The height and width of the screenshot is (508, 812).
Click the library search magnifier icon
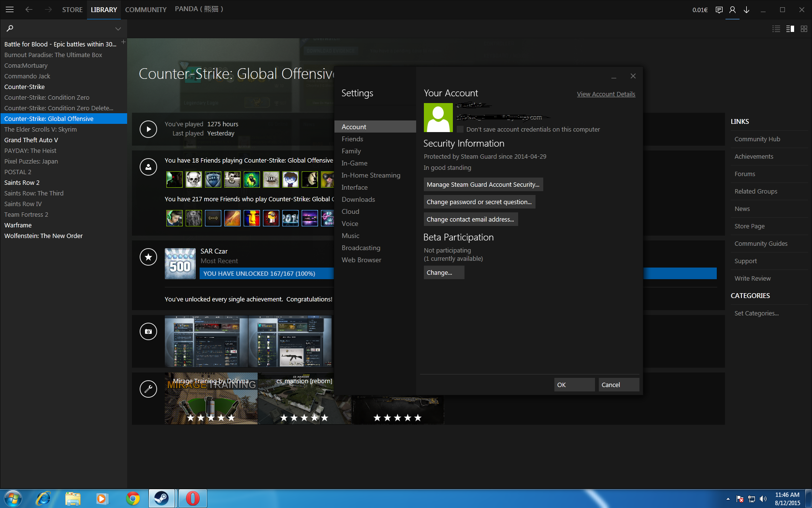click(x=10, y=29)
